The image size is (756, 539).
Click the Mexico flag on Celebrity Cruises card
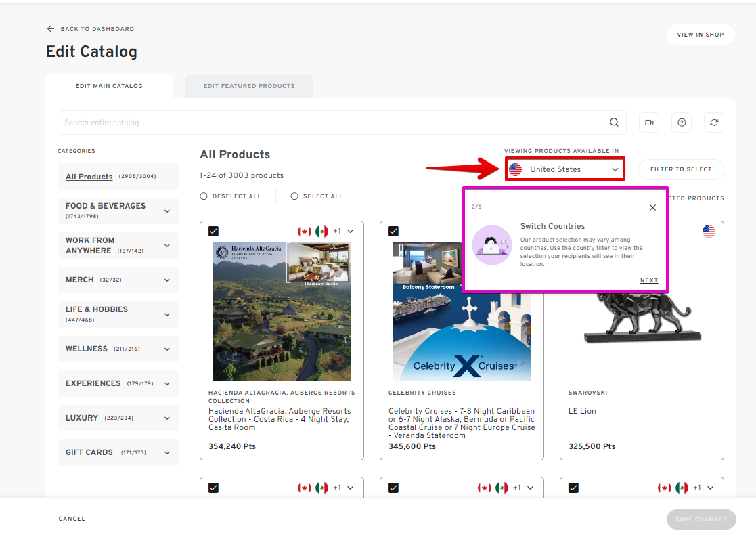tap(502, 232)
